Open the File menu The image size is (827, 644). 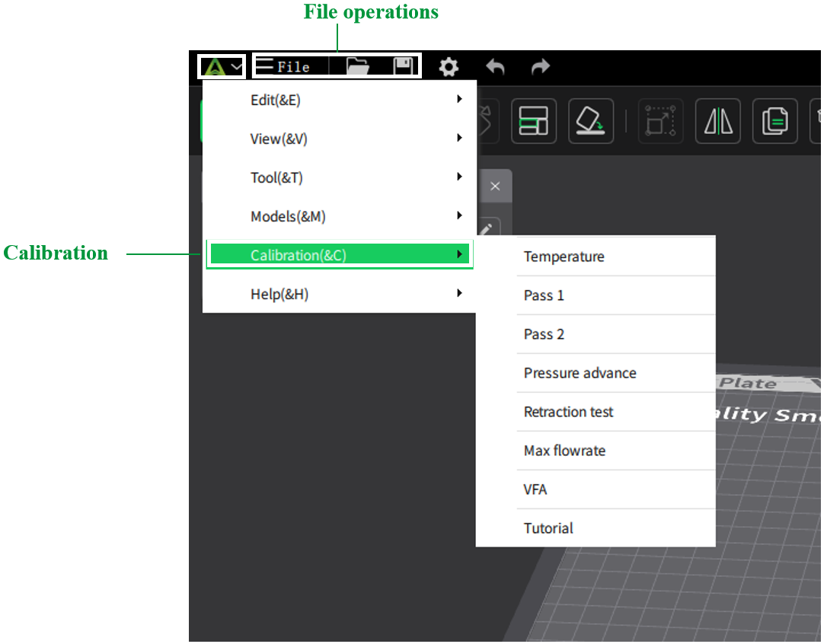point(283,67)
